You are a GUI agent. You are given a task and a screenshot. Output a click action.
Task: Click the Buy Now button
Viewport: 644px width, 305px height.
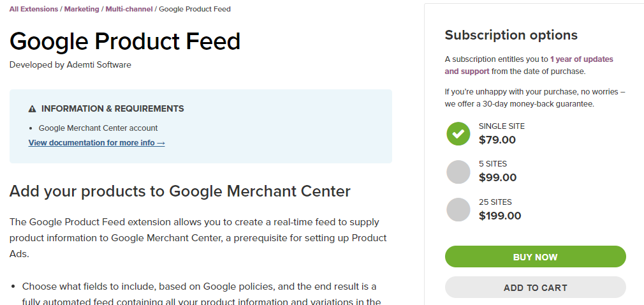click(x=535, y=257)
